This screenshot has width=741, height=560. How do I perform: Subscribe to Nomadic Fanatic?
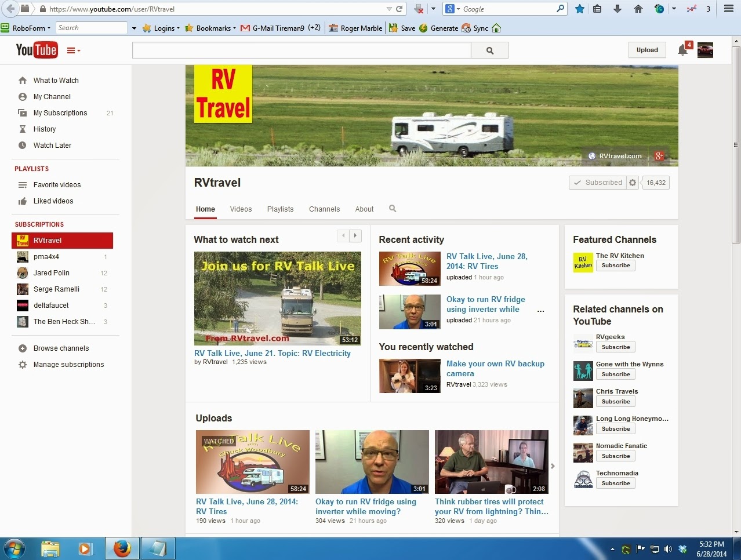tap(616, 456)
